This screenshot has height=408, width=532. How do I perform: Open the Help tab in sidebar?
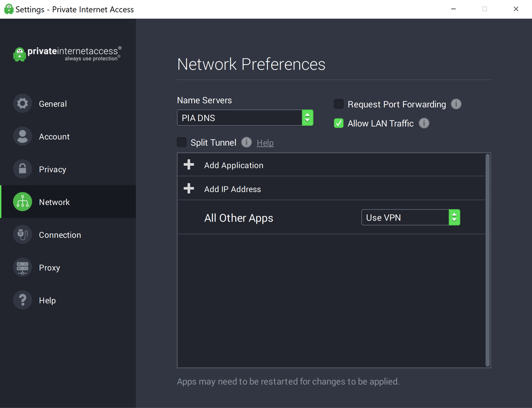pyautogui.click(x=68, y=300)
